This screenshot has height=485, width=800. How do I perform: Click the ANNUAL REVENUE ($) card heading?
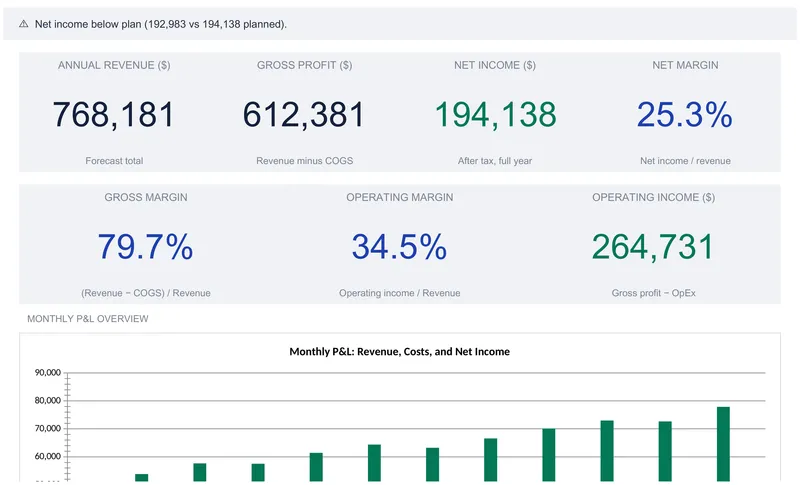(x=114, y=65)
